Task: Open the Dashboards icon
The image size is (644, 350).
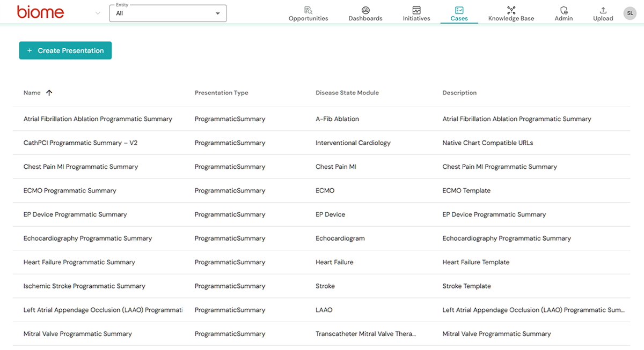Action: 365,10
